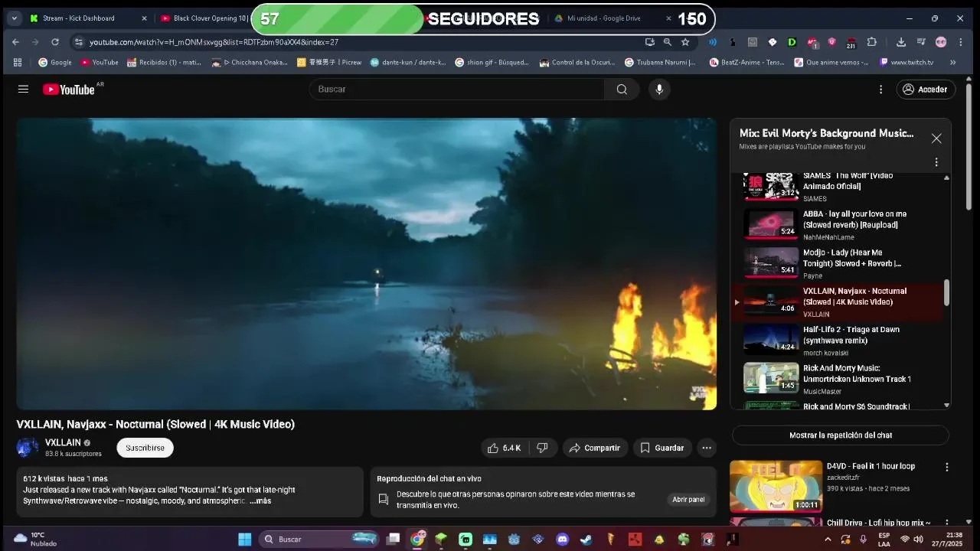Screen dimensions: 980x551
Task: Open more actions menu under video
Action: [707, 448]
